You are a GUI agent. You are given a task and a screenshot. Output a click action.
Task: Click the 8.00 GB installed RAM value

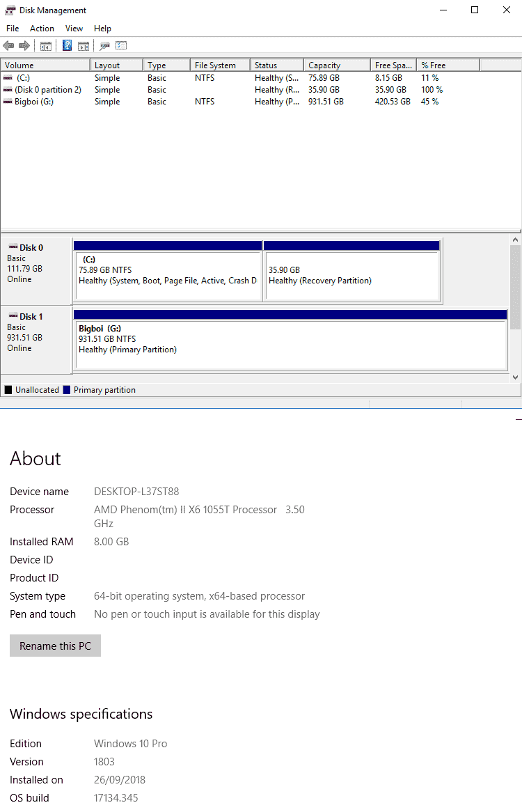(111, 542)
